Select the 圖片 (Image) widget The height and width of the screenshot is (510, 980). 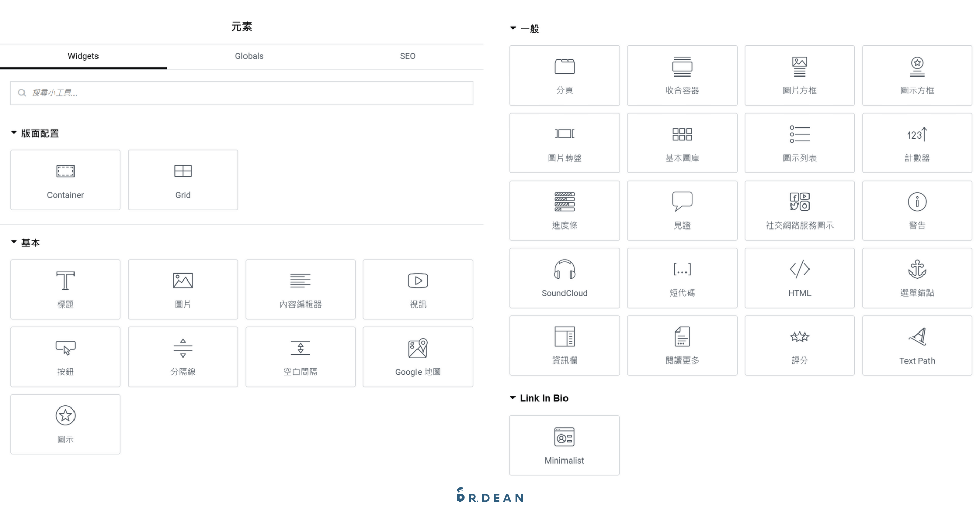pyautogui.click(x=182, y=289)
